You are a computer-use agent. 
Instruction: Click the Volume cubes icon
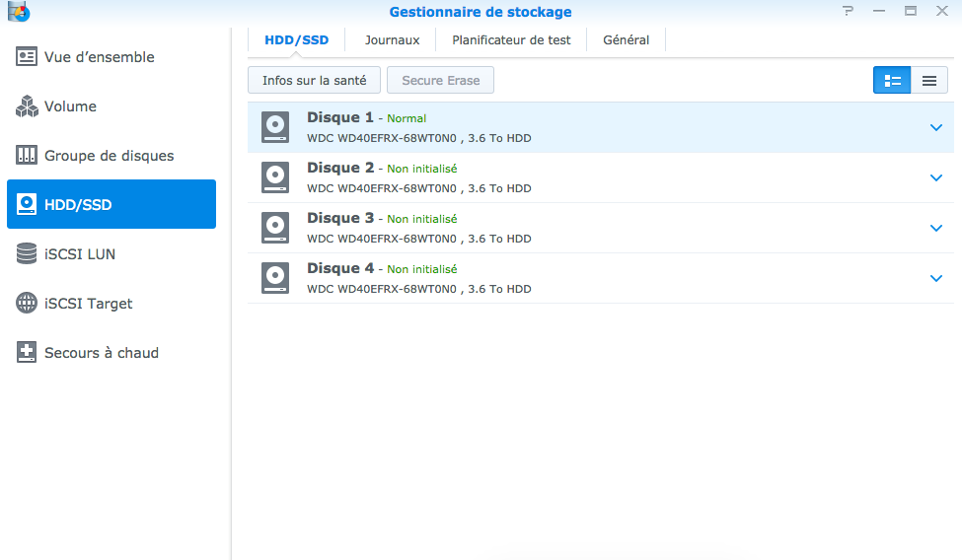(27, 106)
